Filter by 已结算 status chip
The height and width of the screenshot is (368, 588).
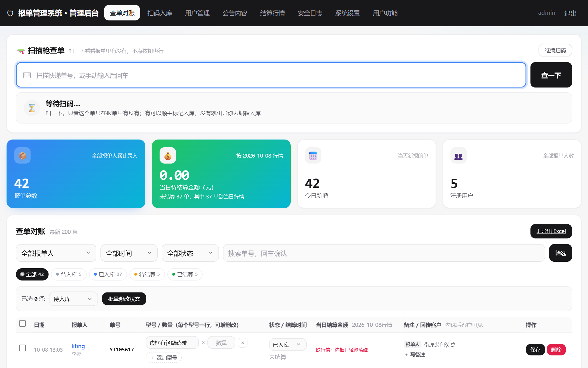click(x=185, y=274)
